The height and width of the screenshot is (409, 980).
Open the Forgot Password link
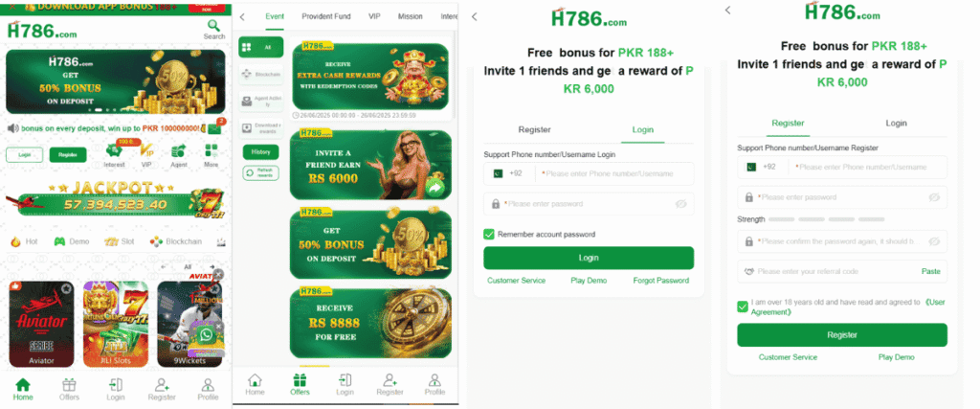(660, 281)
